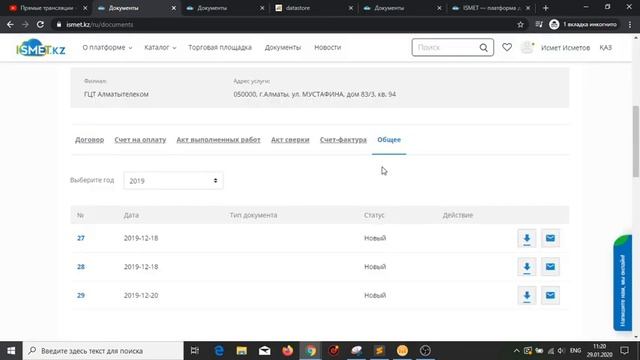Click the Дата column header
This screenshot has height=360, width=640.
pyautogui.click(x=131, y=215)
